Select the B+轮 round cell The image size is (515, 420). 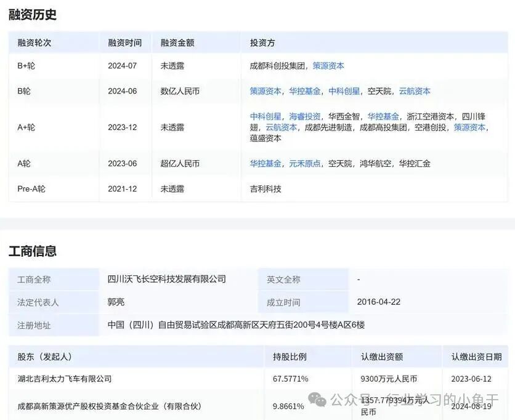coord(26,66)
